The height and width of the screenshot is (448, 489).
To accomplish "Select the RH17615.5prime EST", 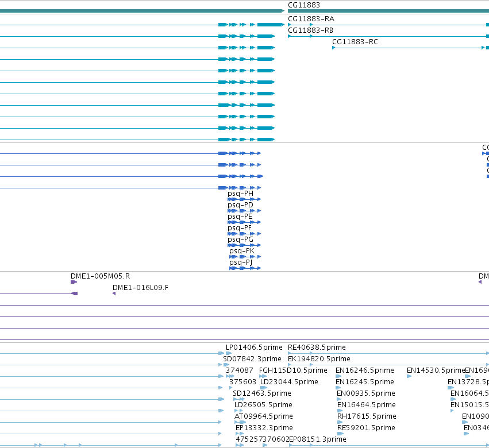I will click(x=367, y=416).
